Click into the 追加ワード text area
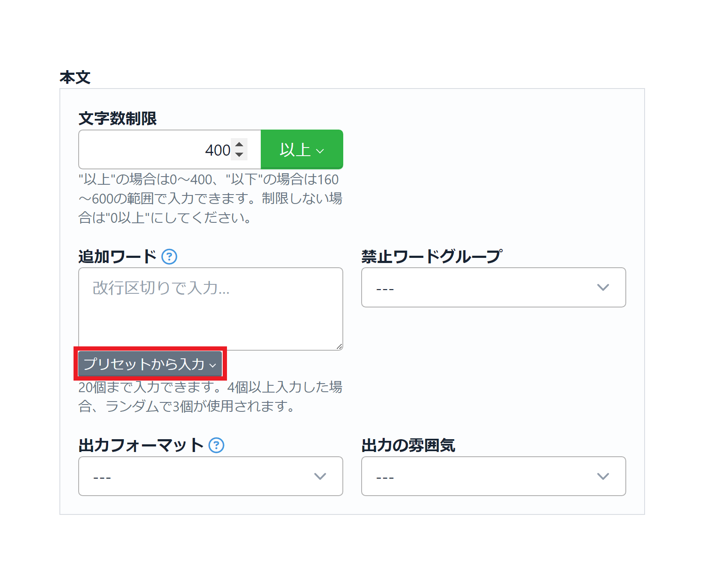 [210, 309]
